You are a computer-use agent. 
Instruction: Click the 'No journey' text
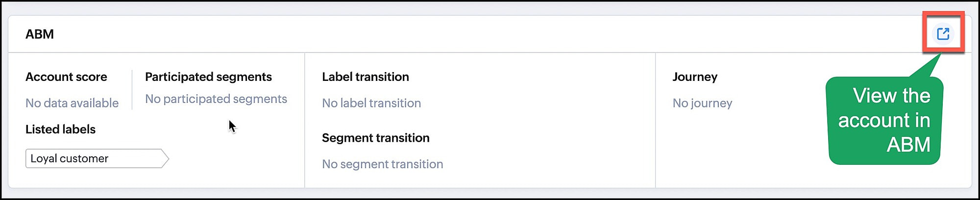pos(702,103)
